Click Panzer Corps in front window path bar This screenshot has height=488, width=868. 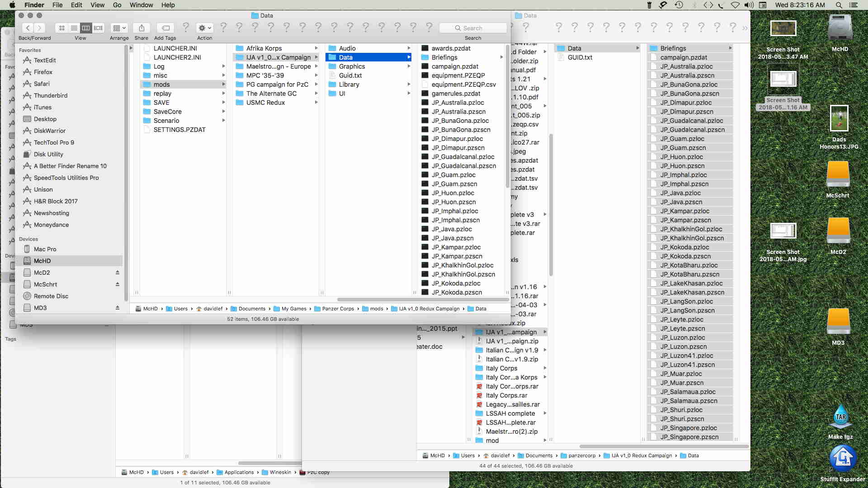point(338,309)
